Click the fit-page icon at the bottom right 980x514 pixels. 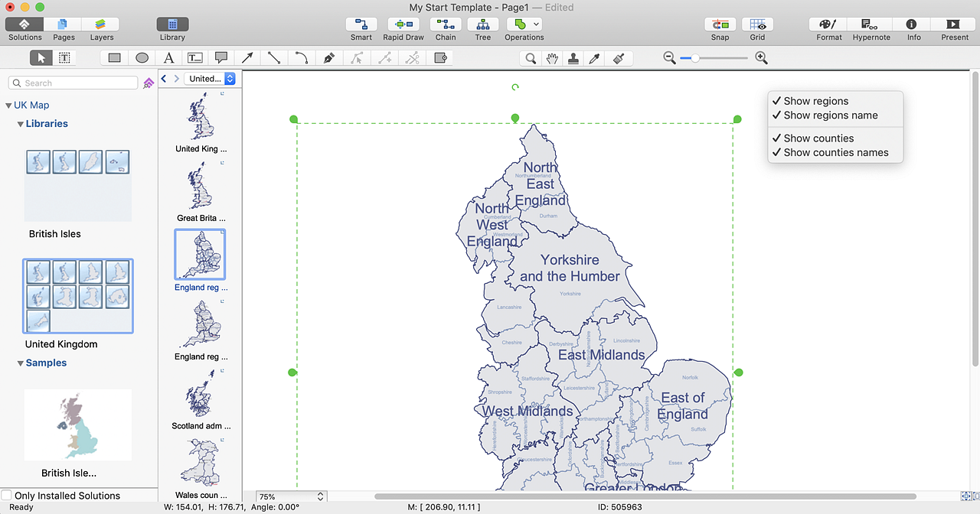[x=966, y=496]
